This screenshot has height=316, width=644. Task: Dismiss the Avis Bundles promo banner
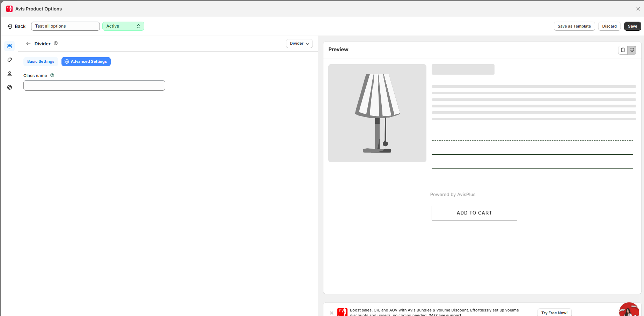click(x=331, y=313)
